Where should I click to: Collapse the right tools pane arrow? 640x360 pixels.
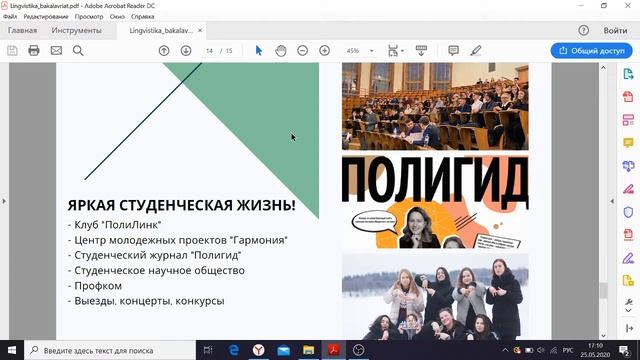click(629, 328)
